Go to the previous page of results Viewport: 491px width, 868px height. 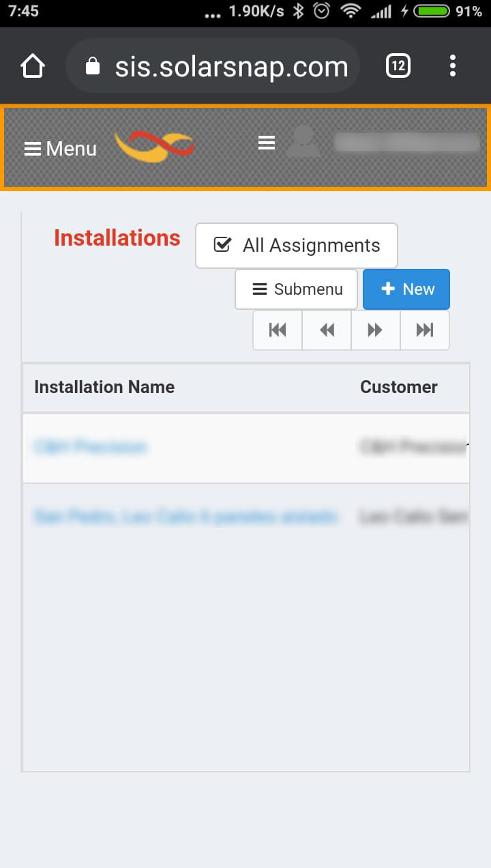327,330
